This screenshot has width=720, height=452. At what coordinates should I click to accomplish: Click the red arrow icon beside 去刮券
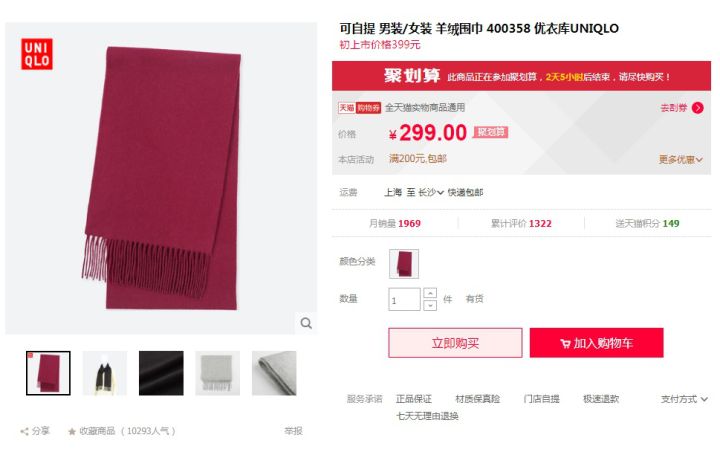pos(698,108)
